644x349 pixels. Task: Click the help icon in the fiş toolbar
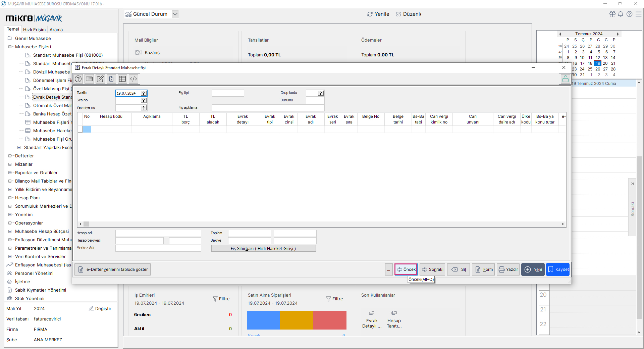click(78, 79)
